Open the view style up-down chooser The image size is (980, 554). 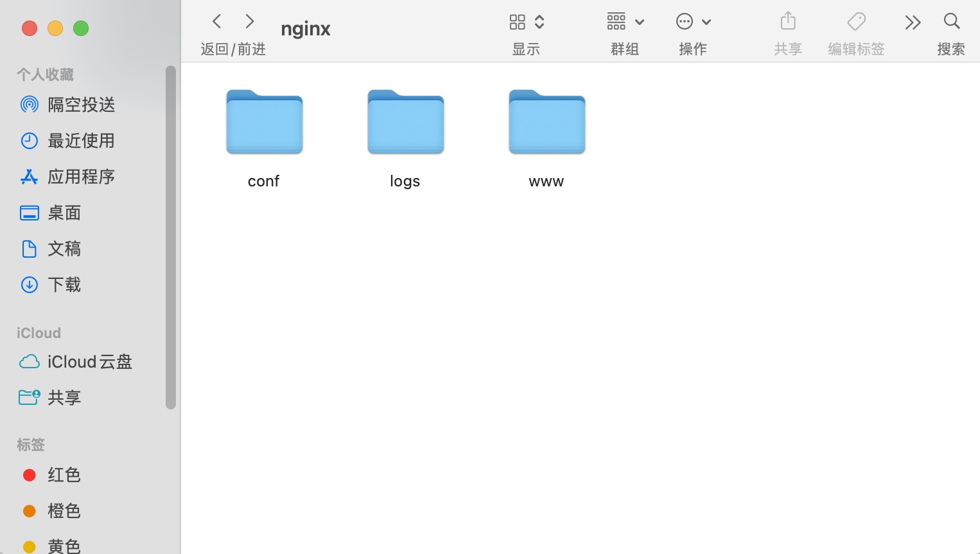click(539, 22)
